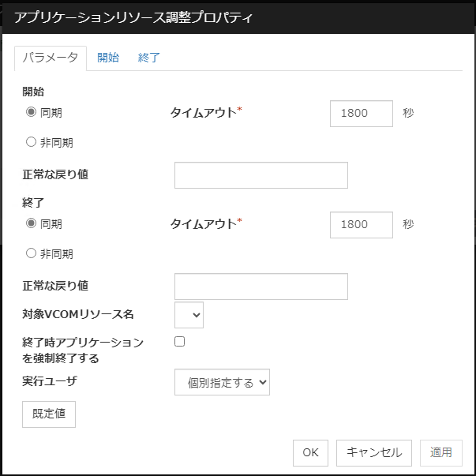Expand the 対象VCOMリソース名 dropdown
Screen dimensions: 476x476
click(189, 315)
